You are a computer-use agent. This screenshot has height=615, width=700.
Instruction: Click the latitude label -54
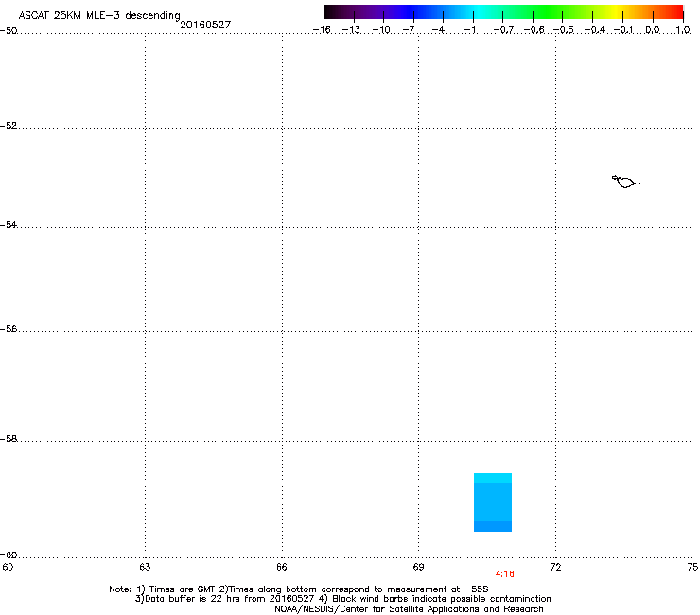pyautogui.click(x=9, y=224)
